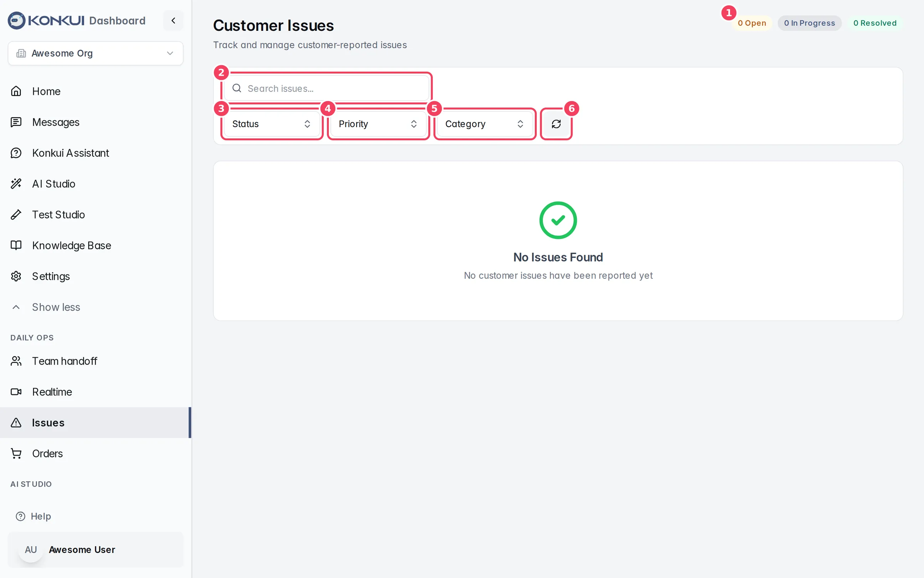Viewport: 924px width, 578px height.
Task: Open the Awesome Org organization dropdown
Action: coord(95,53)
